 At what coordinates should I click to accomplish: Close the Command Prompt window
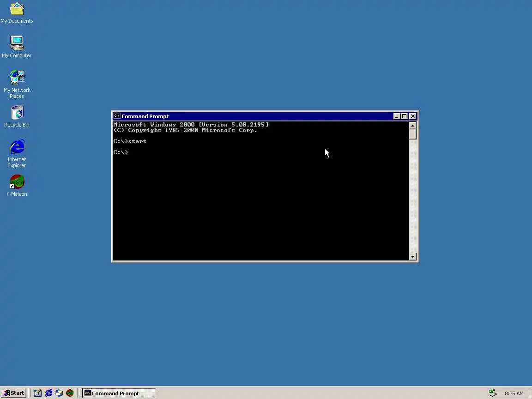pyautogui.click(x=413, y=116)
